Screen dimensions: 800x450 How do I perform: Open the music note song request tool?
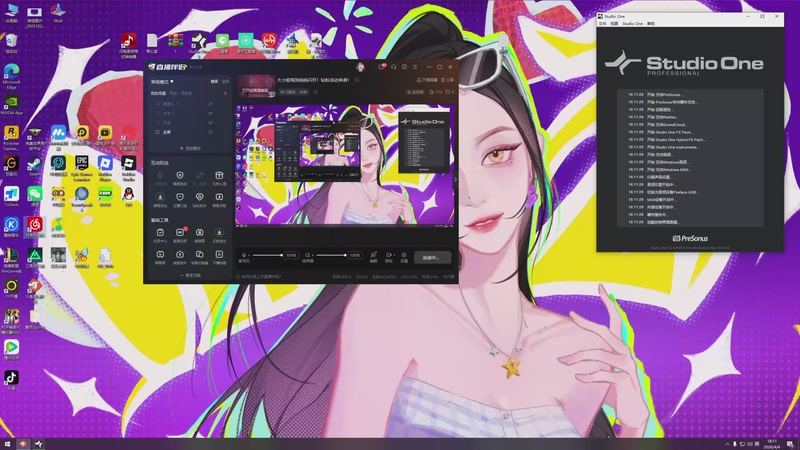[219, 199]
